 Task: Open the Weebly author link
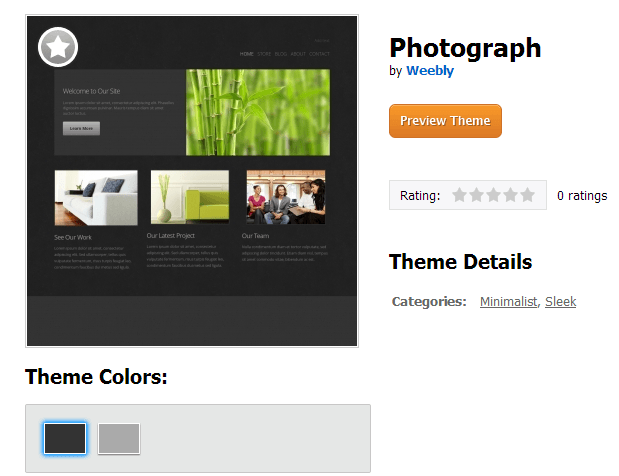430,71
